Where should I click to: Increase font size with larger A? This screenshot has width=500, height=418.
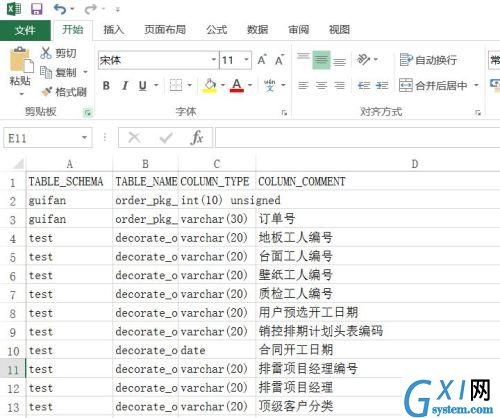click(262, 60)
